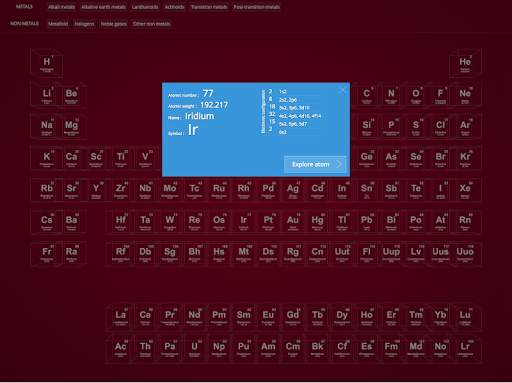Select the Rutherfordium (Rf) element tile
This screenshot has height=383, width=512.
pos(121,253)
